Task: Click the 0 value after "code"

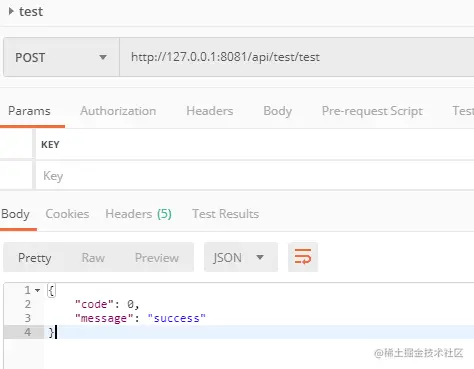Action: 130,304
